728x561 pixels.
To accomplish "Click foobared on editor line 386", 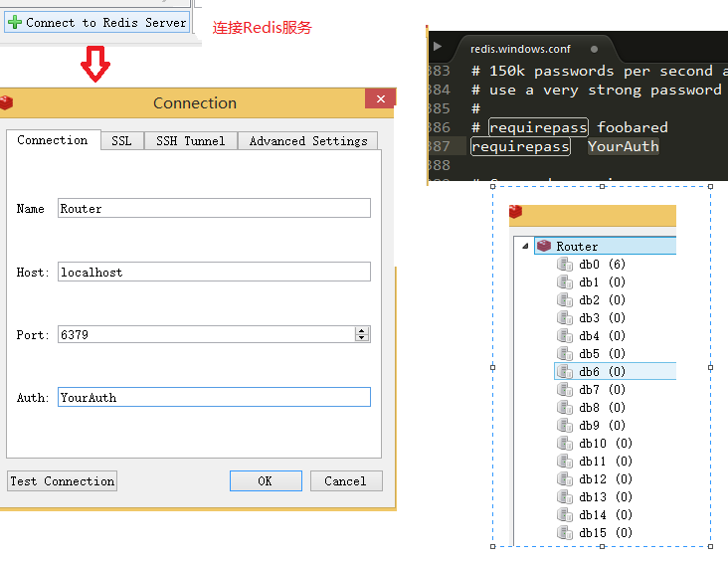I will click(x=633, y=127).
